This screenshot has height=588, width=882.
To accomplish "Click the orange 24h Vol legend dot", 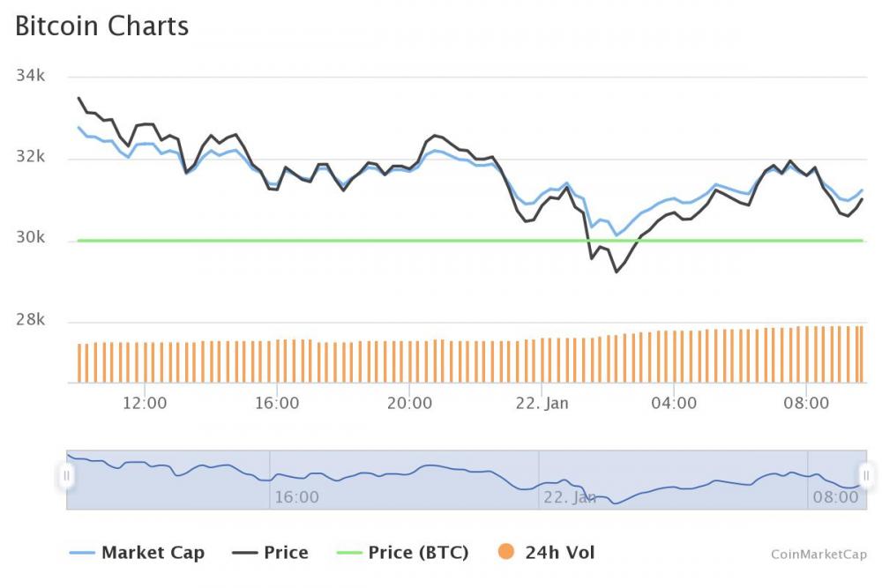I will tap(506, 552).
